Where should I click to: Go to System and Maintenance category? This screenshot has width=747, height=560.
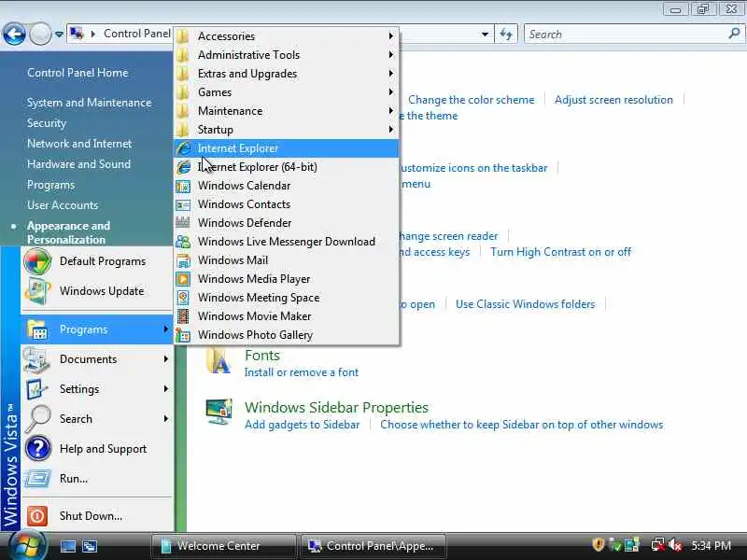[89, 103]
